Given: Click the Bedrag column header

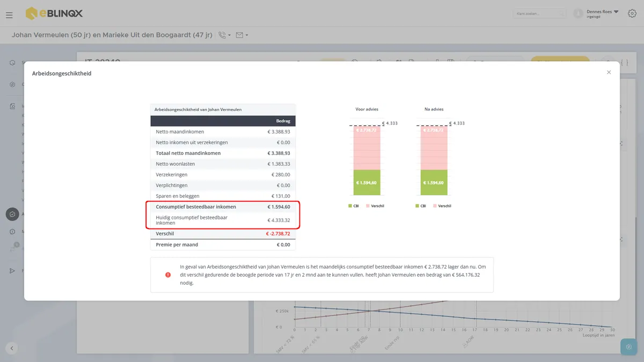Looking at the screenshot, I should point(283,121).
